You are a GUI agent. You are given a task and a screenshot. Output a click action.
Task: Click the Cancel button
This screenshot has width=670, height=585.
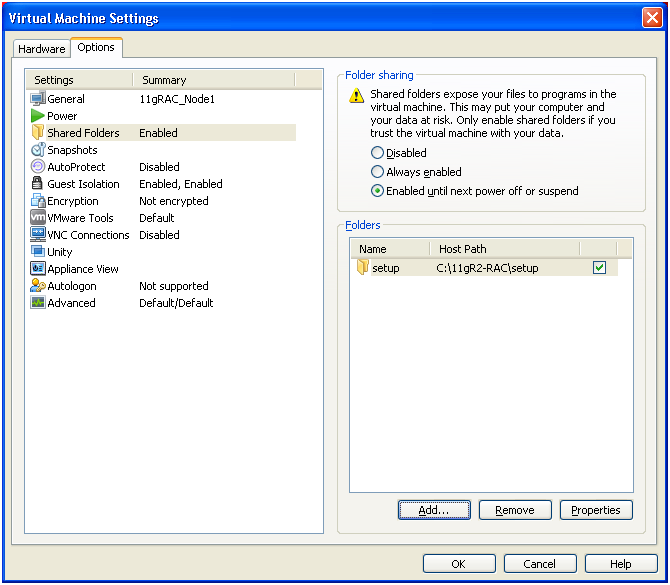[x=540, y=564]
